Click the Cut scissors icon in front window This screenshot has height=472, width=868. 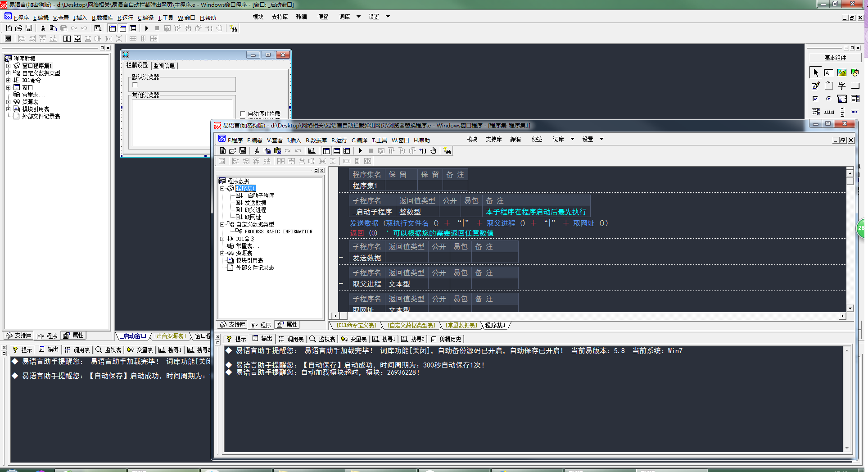[x=257, y=151]
